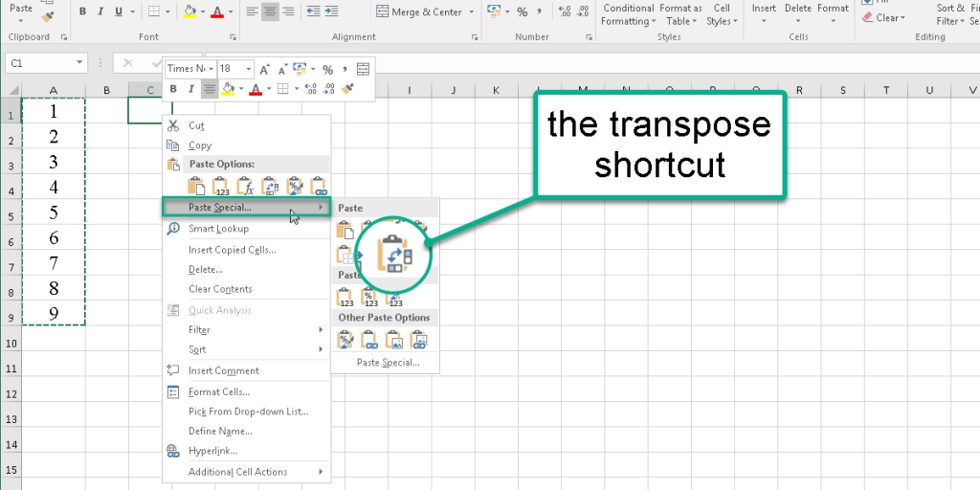Choose Linked Picture under Other Paste Options

(x=418, y=340)
